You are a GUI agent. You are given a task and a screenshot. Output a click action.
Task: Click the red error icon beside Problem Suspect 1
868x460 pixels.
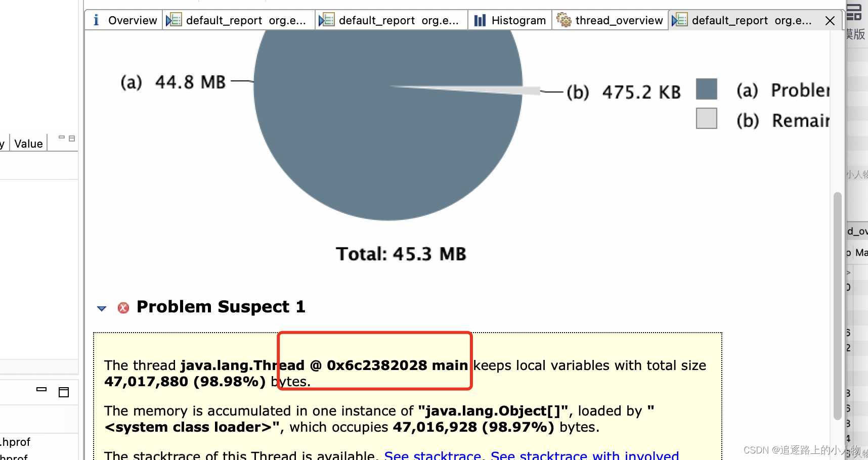point(123,308)
